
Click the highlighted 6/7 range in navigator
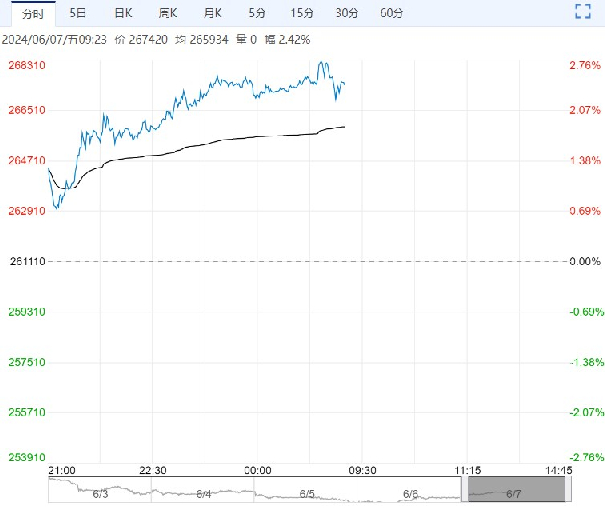pyautogui.click(x=515, y=489)
